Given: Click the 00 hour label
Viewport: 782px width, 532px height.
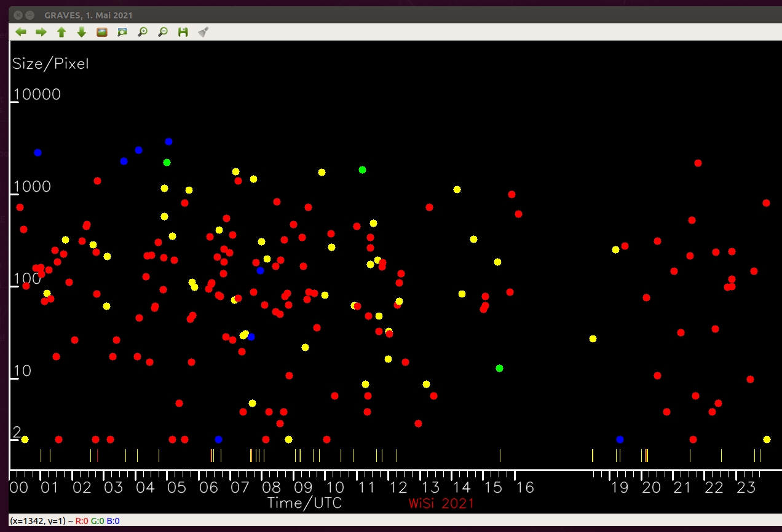Looking at the screenshot, I should tap(19, 488).
